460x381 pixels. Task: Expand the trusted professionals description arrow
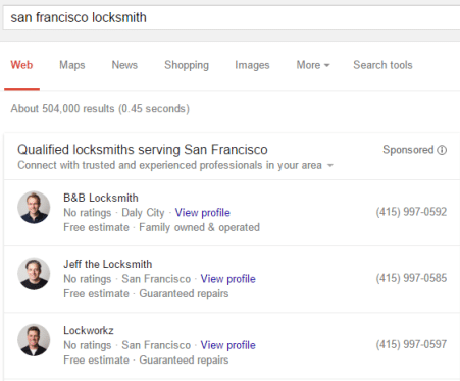tap(330, 165)
